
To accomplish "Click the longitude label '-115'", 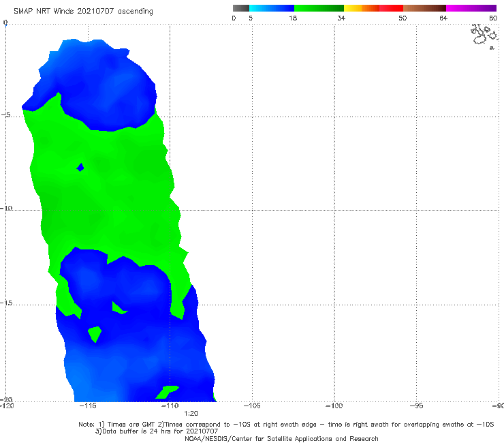I will coord(88,406).
